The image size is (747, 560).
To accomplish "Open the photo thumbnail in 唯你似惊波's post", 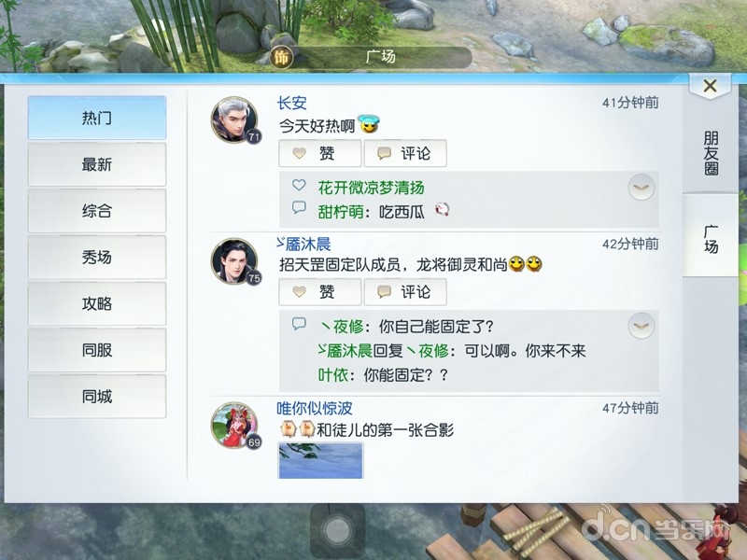I will point(320,460).
